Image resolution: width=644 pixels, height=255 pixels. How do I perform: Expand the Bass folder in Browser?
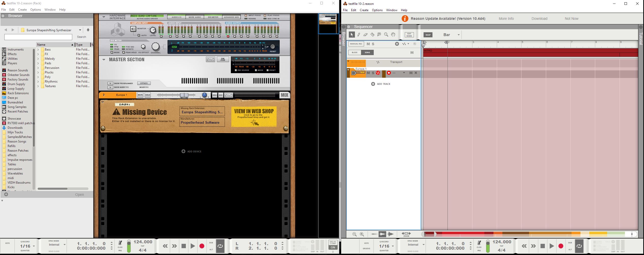(38, 50)
